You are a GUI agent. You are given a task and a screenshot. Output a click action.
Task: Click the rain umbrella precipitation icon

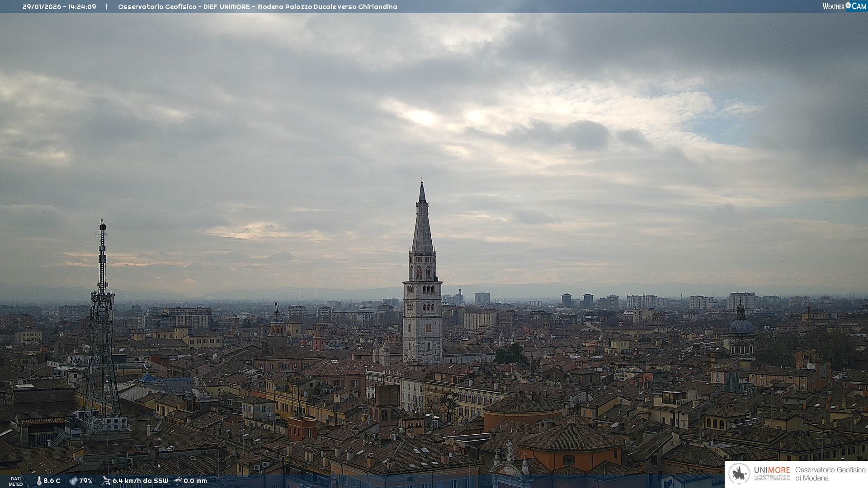coord(178,481)
